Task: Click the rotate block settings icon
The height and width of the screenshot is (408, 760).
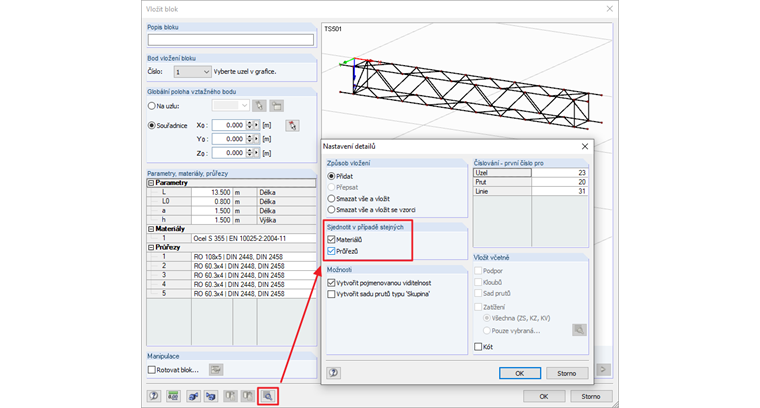Action: (x=216, y=370)
